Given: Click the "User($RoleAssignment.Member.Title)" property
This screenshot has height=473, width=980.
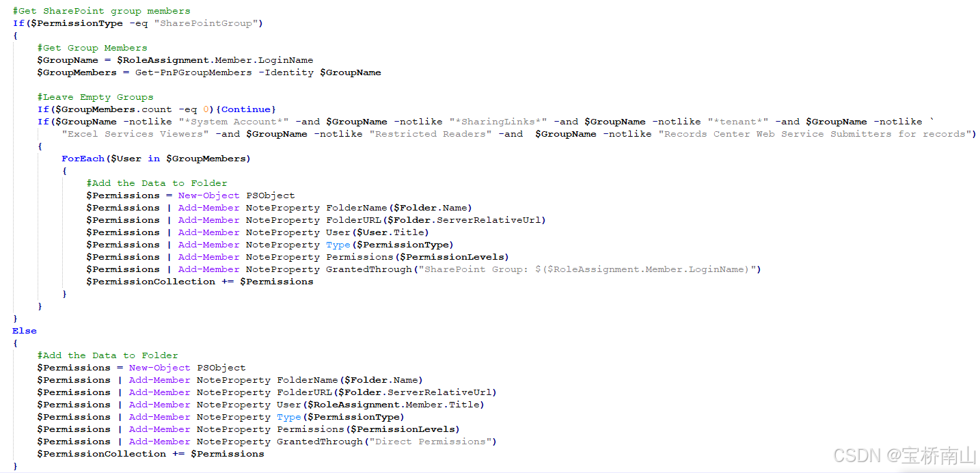Looking at the screenshot, I should (381, 405).
